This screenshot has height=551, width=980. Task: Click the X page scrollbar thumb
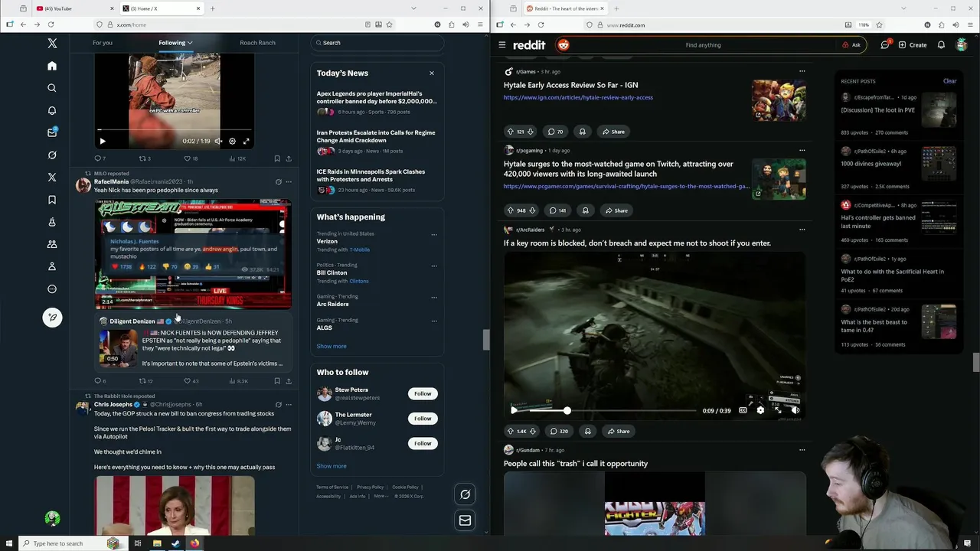point(485,340)
